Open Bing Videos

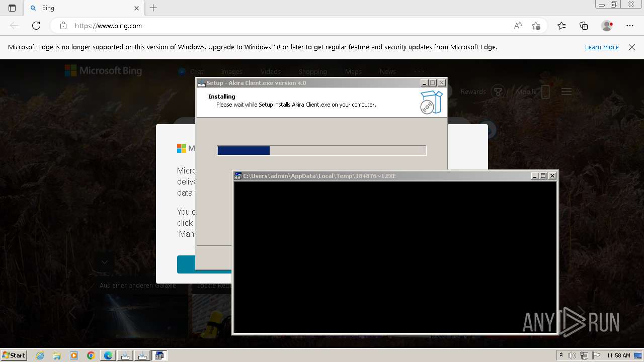271,71
